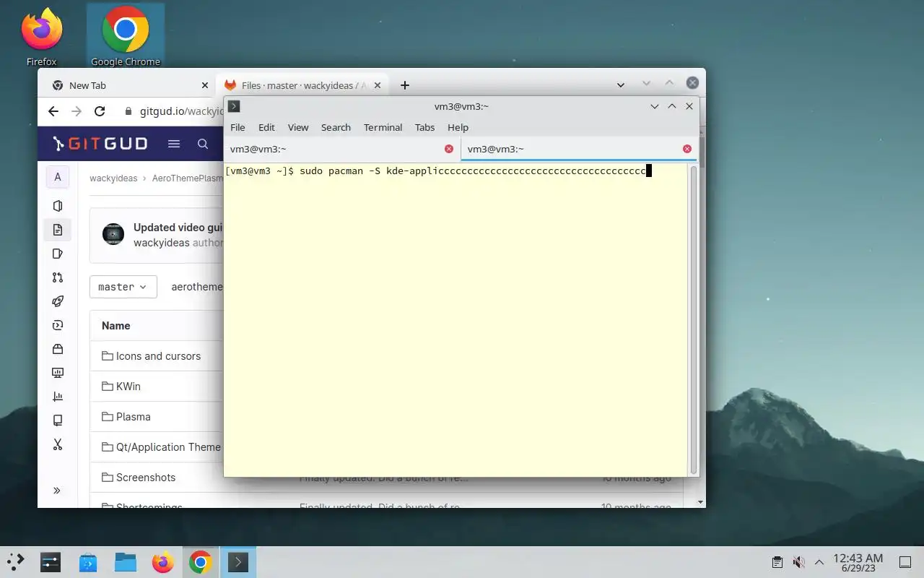Image resolution: width=924 pixels, height=578 pixels.
Task: Open clipboard tray icon
Action: [777, 562]
